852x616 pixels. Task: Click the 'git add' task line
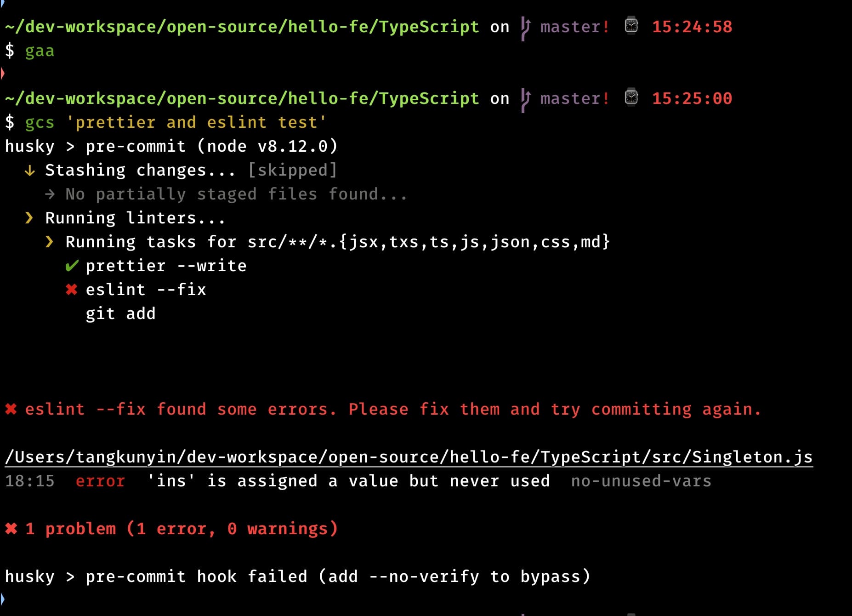[x=120, y=314]
